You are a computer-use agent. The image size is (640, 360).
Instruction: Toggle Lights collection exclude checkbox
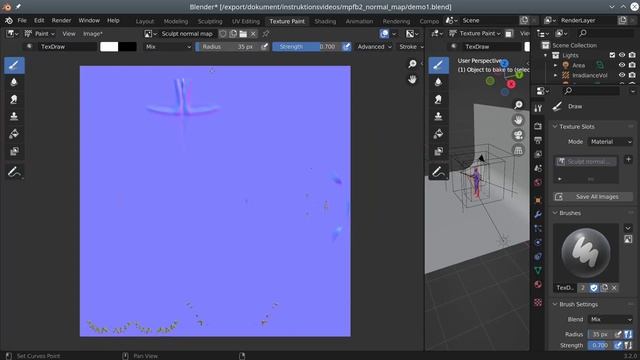tap(612, 55)
